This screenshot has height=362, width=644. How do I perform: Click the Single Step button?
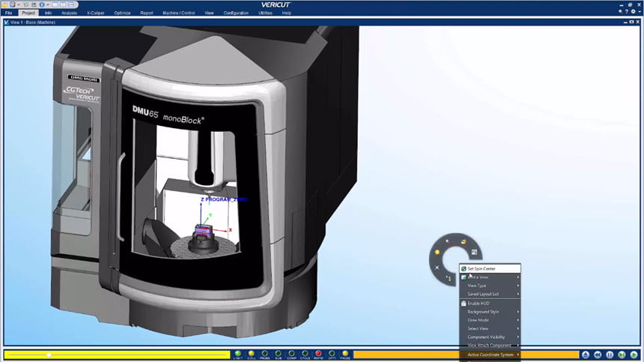pos(622,355)
